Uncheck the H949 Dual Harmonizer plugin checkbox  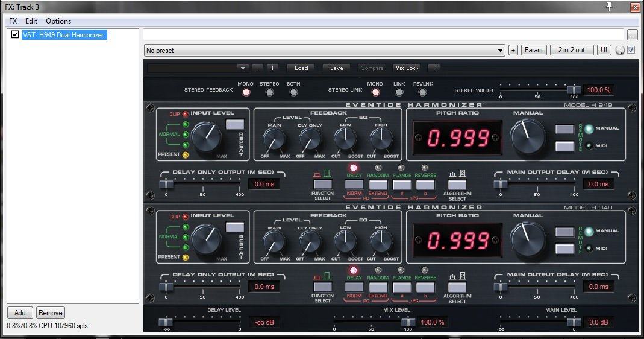(x=15, y=35)
